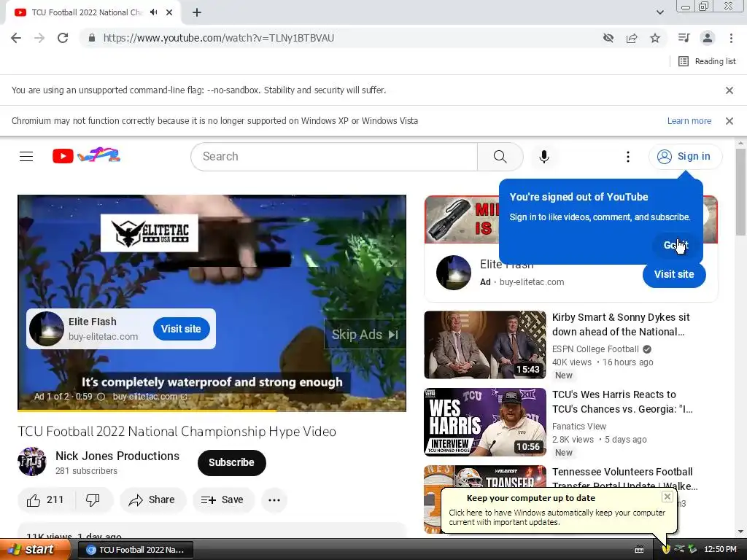The width and height of the screenshot is (747, 560).
Task: Focus the YouTube Search field
Action: coord(334,156)
